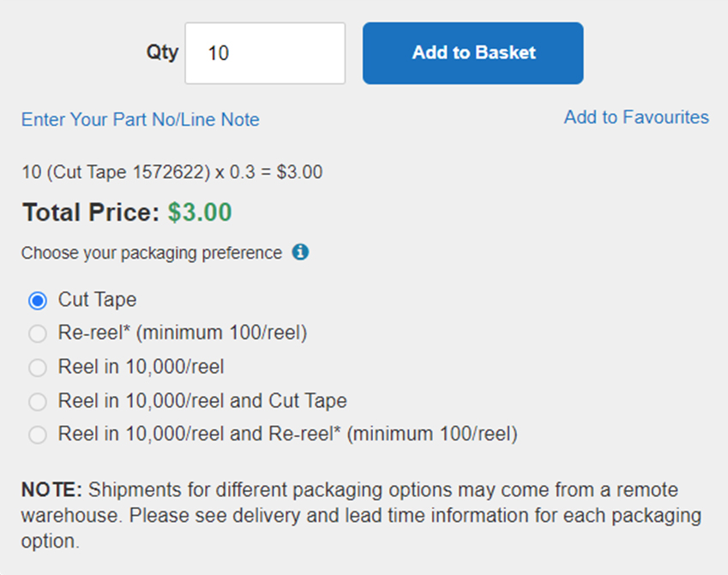Select Reel in 10,000/reel and Cut Tape radio
This screenshot has height=575, width=728.
coord(38,401)
